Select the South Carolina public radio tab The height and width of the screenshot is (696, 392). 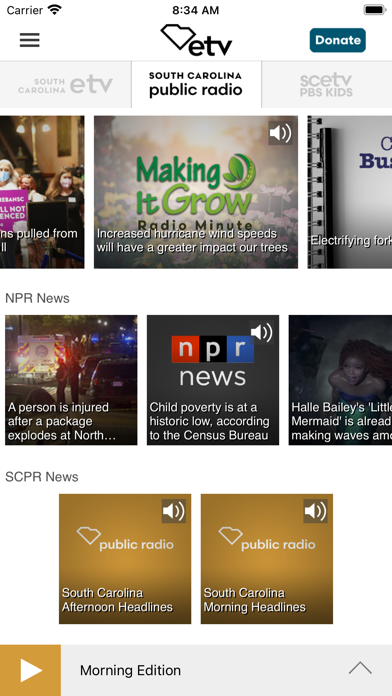[x=196, y=84]
